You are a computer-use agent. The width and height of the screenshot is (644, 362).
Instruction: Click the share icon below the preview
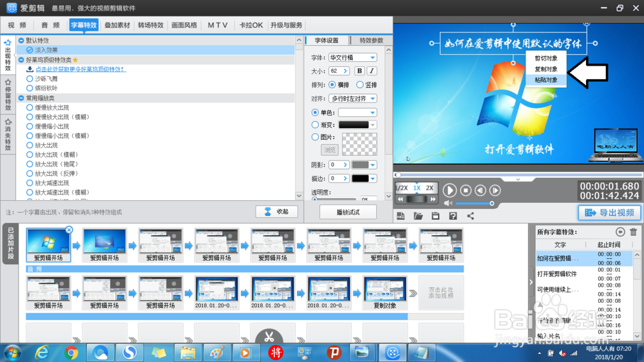point(470,216)
